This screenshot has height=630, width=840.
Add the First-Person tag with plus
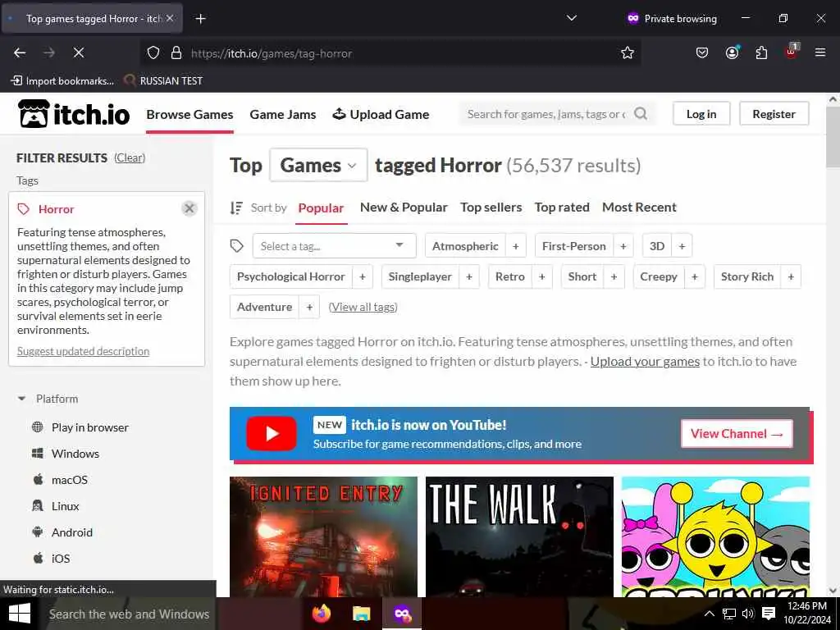[x=623, y=246]
